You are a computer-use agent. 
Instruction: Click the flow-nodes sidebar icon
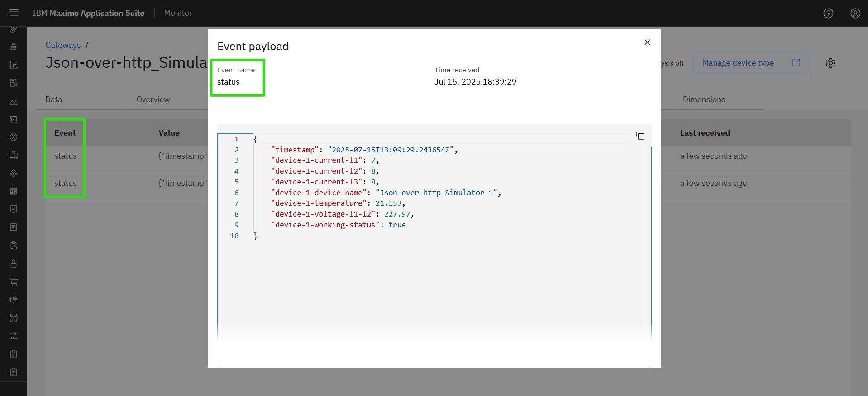click(x=14, y=173)
